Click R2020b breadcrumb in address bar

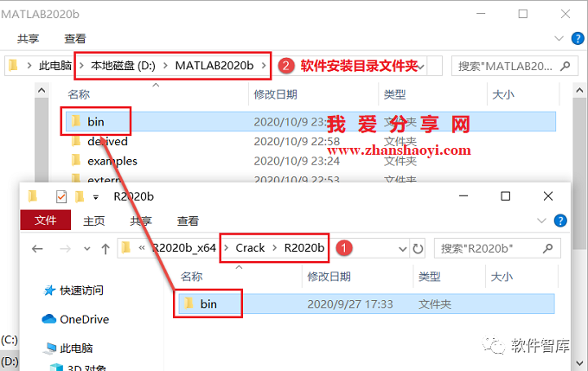304,248
